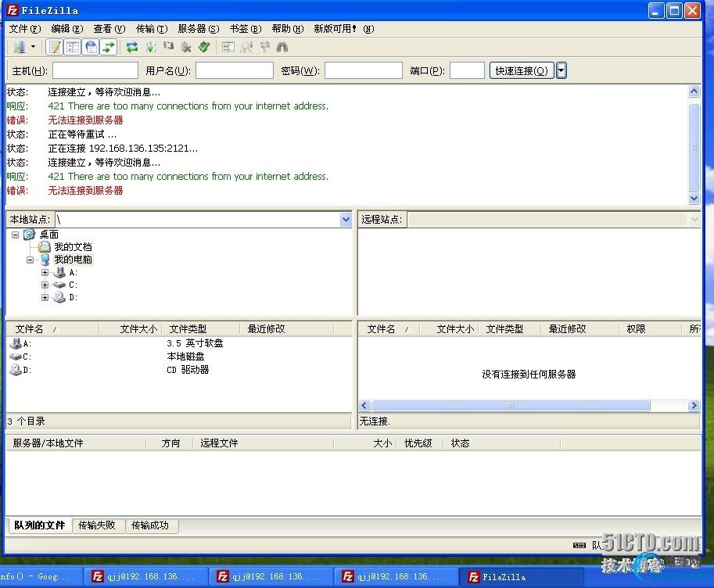Screen dimensions: 714x588
Task: Click the 端口 port input field
Action: [x=467, y=70]
